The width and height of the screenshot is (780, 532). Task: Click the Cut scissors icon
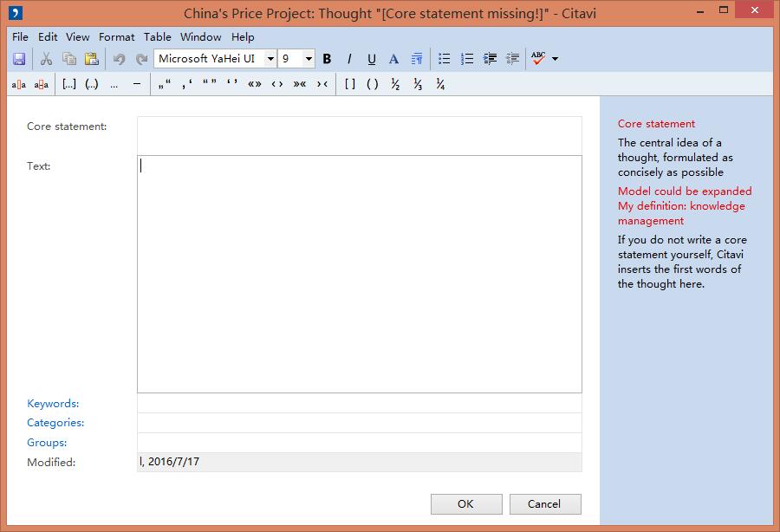pyautogui.click(x=46, y=59)
